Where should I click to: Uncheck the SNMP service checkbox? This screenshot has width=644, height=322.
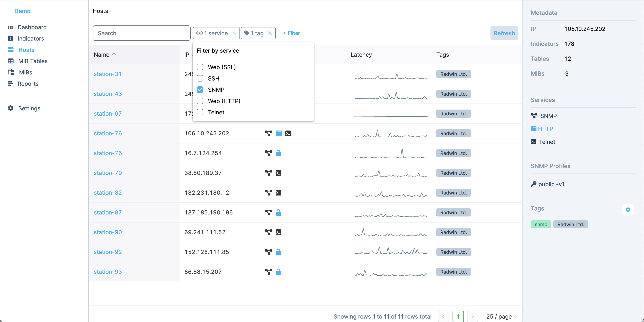[x=200, y=90]
